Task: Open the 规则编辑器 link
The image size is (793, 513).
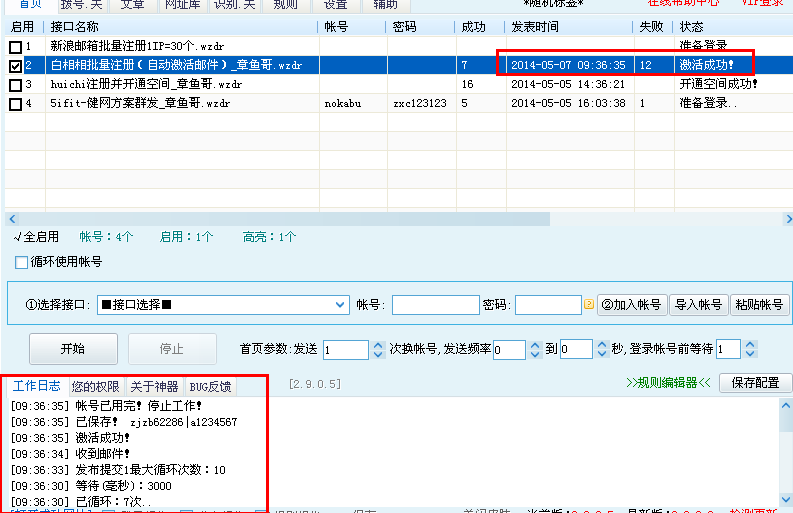Action: [x=668, y=382]
